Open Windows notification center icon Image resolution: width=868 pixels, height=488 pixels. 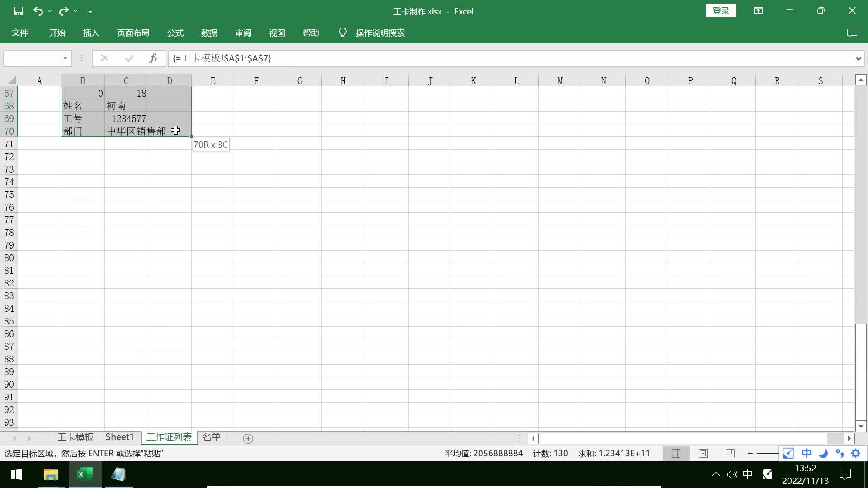click(x=845, y=474)
